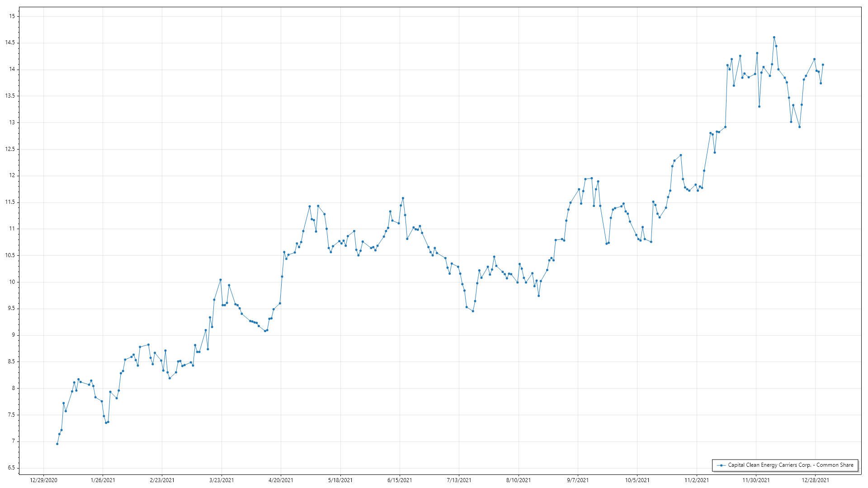The image size is (868, 488).
Task: Click the 8/10/2021 x-axis date label
Action: [x=519, y=480]
